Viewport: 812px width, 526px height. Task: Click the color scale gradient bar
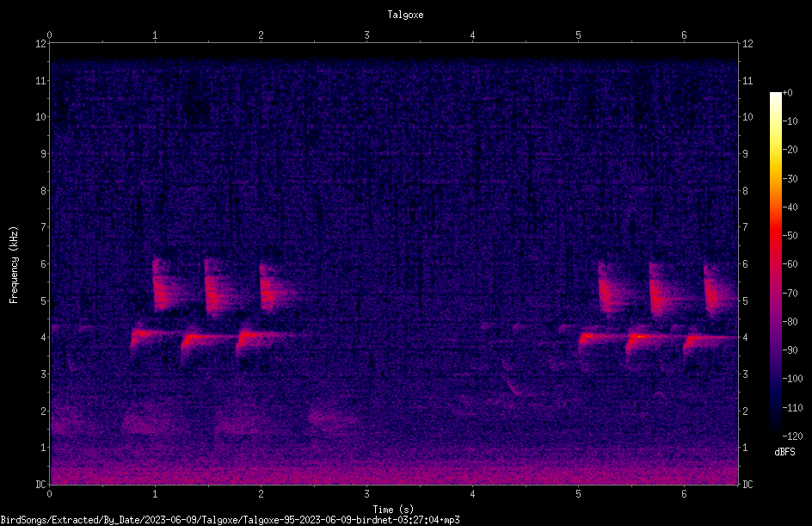pyautogui.click(x=775, y=263)
